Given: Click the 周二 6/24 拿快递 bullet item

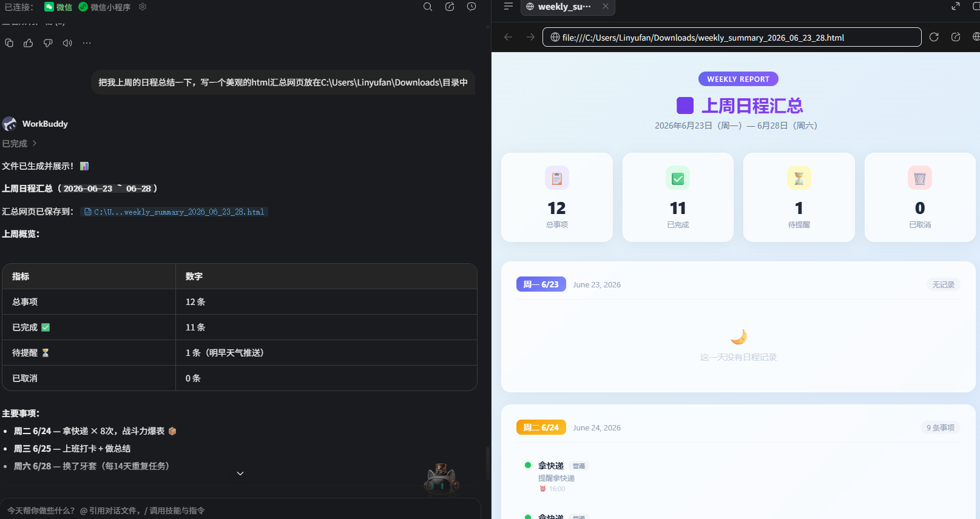Looking at the screenshot, I should [95, 431].
